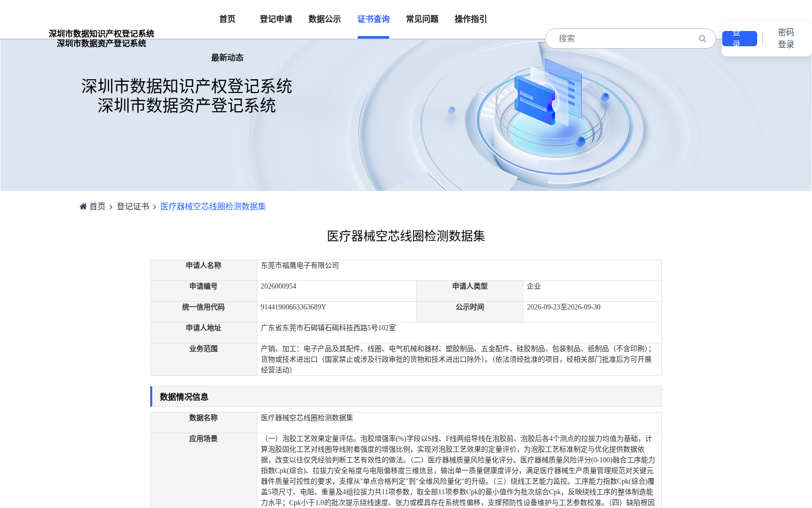Click the 登记证书 breadcrumb link
The height and width of the screenshot is (508, 812).
point(133,206)
